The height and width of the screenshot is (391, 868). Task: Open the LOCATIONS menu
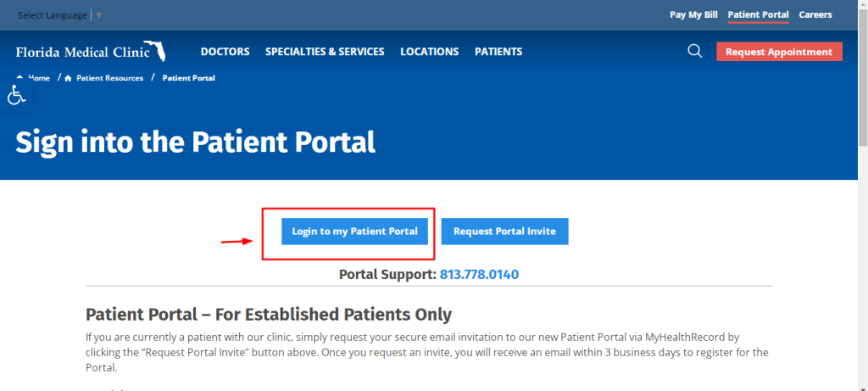click(x=430, y=52)
